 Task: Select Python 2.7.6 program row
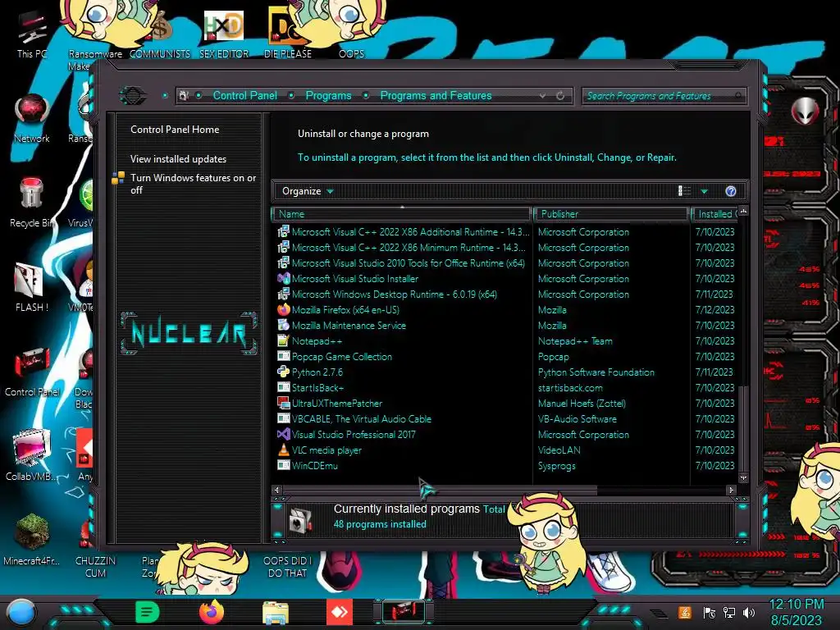click(506, 372)
